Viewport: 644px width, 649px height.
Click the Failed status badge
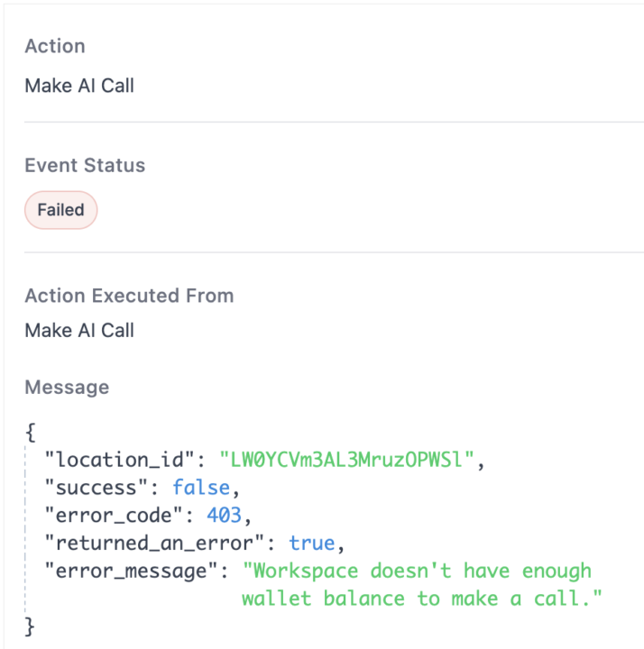60,210
